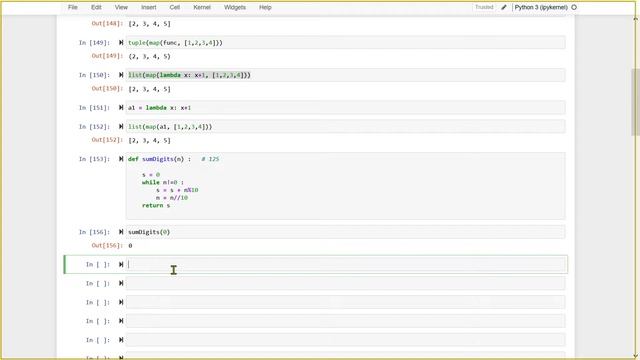
Task: Focus the active empty code cell
Action: click(x=345, y=264)
